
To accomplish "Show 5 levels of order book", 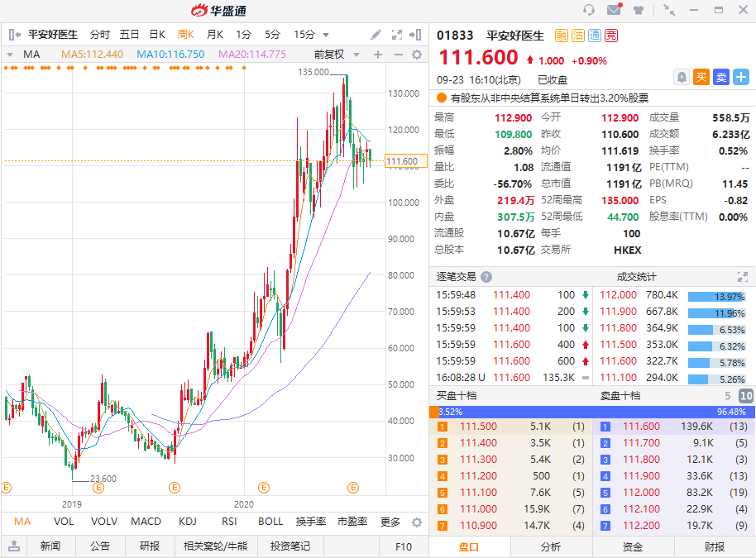I will pos(728,396).
